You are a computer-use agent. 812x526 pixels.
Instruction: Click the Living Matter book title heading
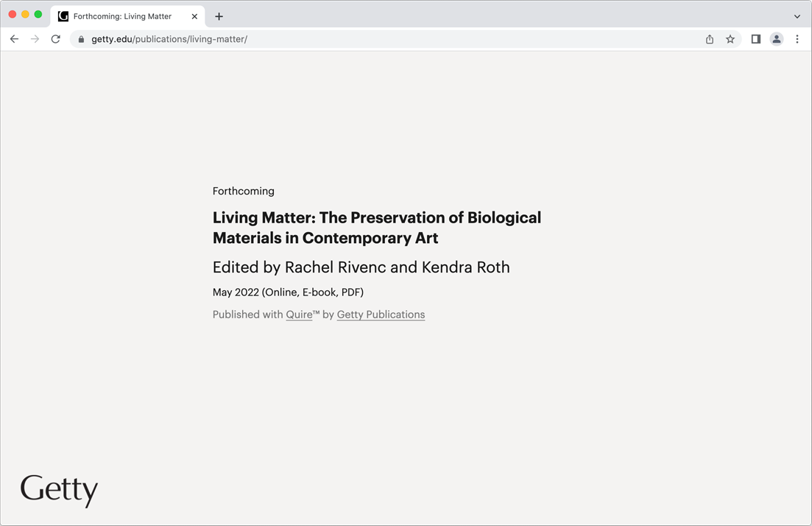[376, 228]
